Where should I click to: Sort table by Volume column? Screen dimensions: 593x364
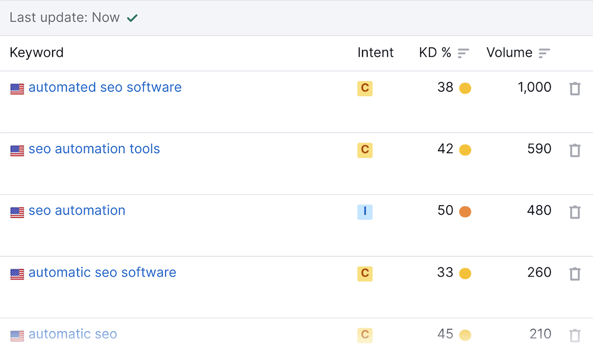(x=544, y=53)
